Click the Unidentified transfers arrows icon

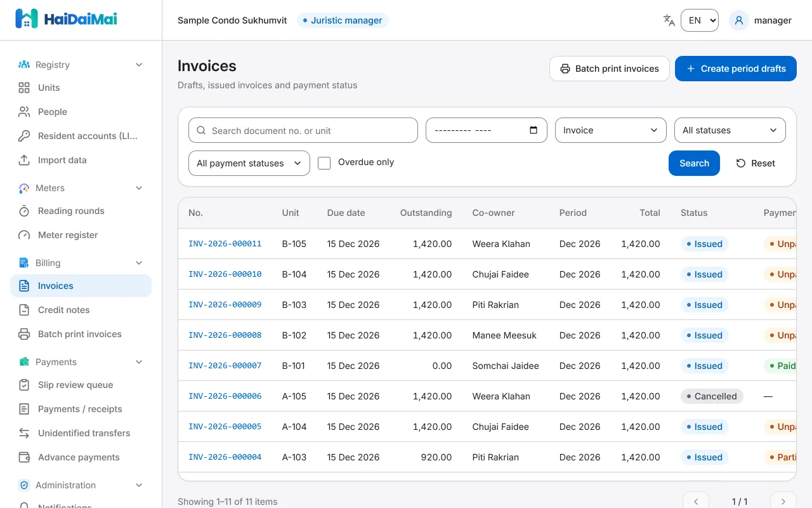24,433
